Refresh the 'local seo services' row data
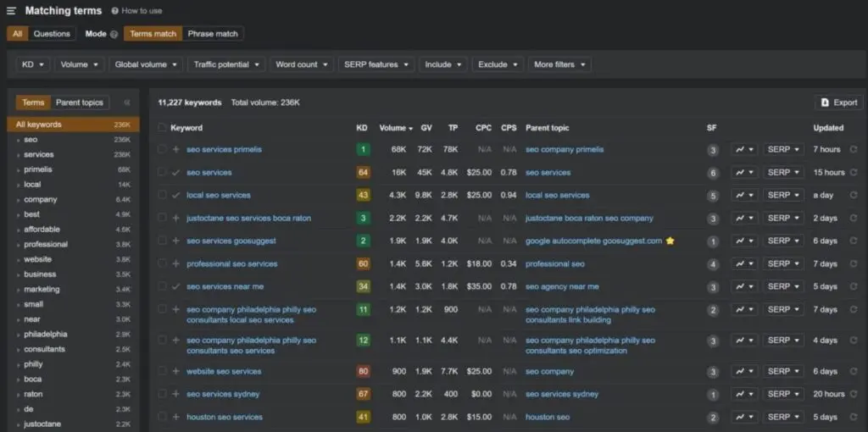868x432 pixels. (x=853, y=196)
